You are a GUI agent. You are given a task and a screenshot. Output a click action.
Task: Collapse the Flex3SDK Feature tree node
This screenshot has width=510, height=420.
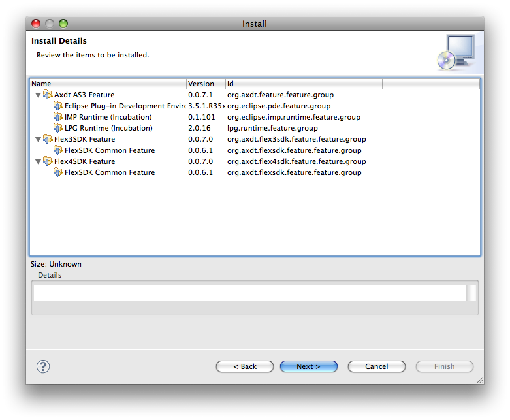click(38, 139)
